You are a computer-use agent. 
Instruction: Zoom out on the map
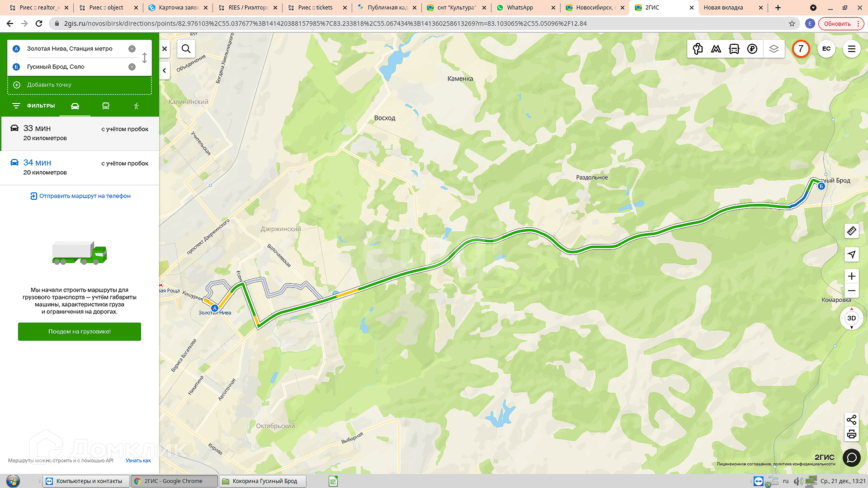point(852,291)
